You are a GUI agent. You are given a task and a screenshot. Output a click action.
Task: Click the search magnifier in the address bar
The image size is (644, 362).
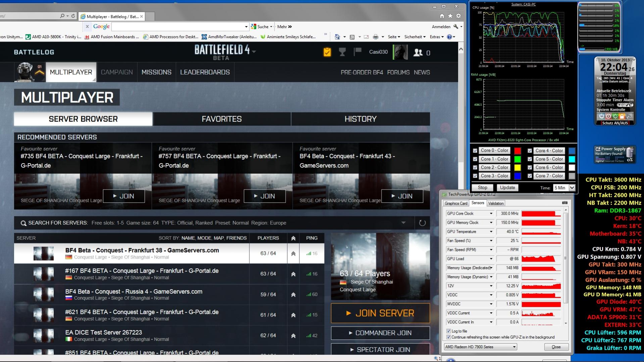point(62,16)
